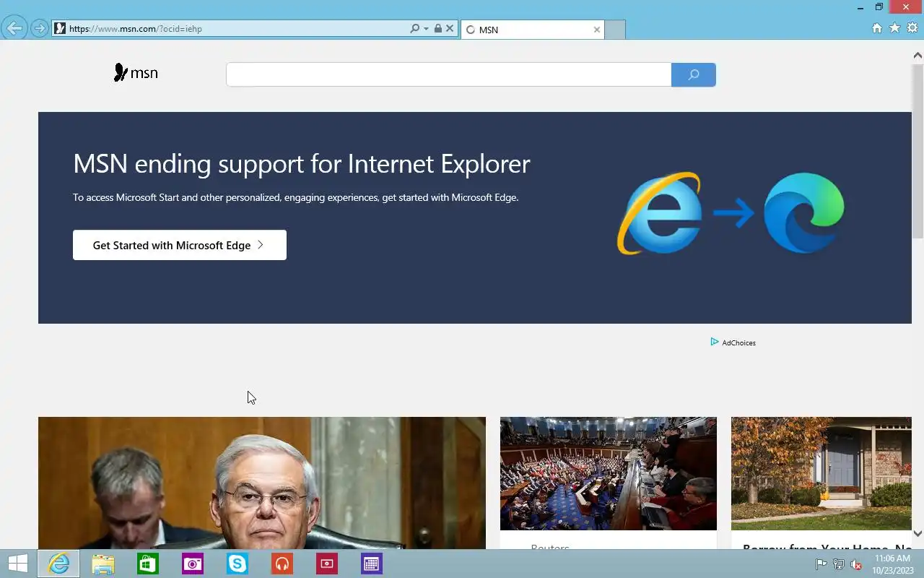Click inside the MSN web search box
Screen dimensions: 924x578
coord(448,74)
